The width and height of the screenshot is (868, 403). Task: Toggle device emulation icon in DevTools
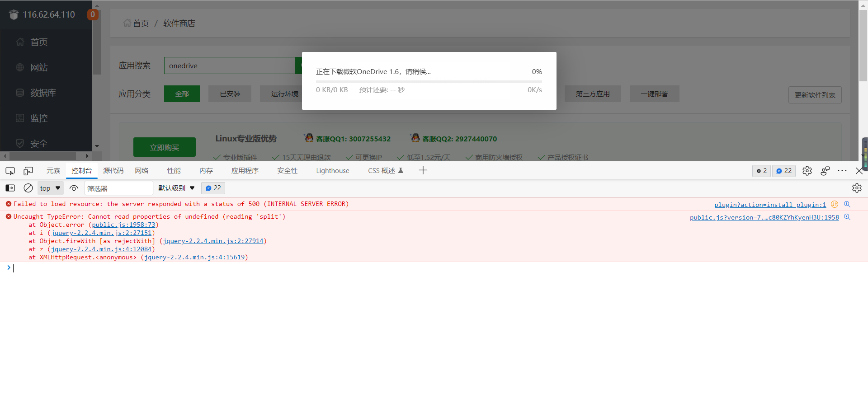(x=28, y=171)
